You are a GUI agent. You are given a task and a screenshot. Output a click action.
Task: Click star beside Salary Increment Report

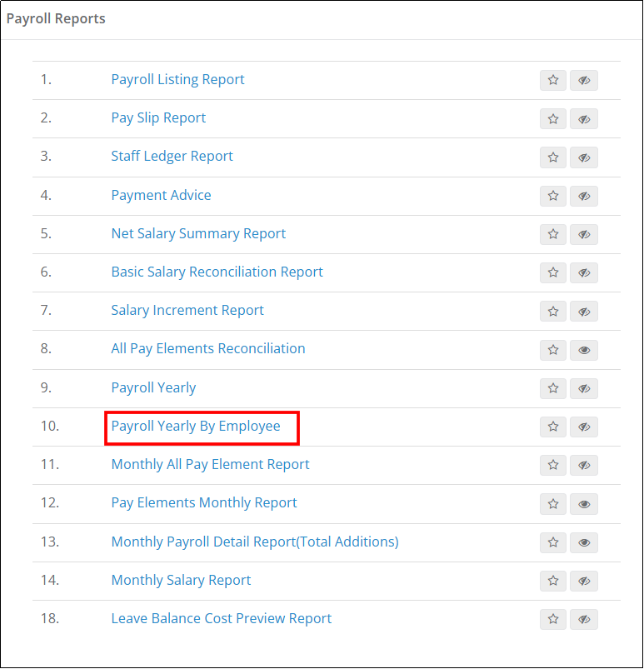[553, 312]
